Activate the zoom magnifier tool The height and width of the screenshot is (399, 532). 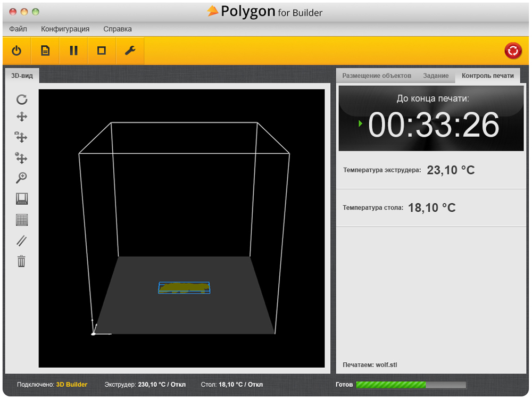click(x=21, y=178)
